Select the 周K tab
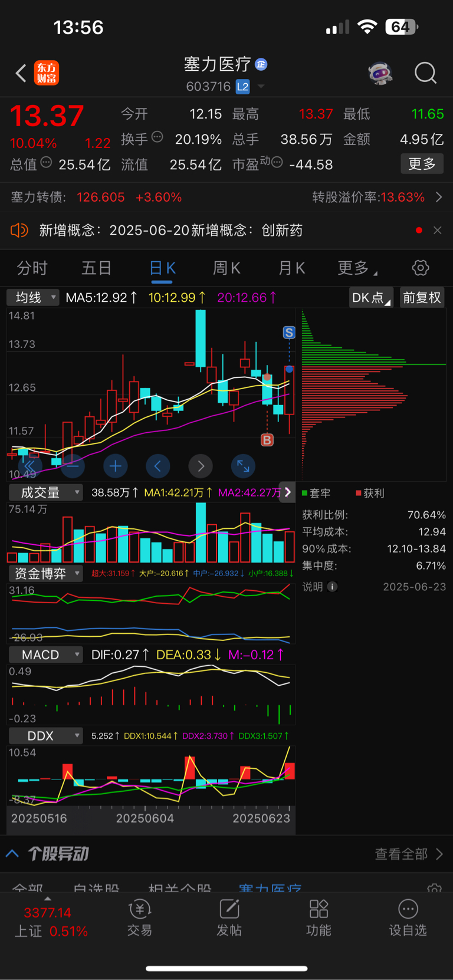 click(226, 268)
